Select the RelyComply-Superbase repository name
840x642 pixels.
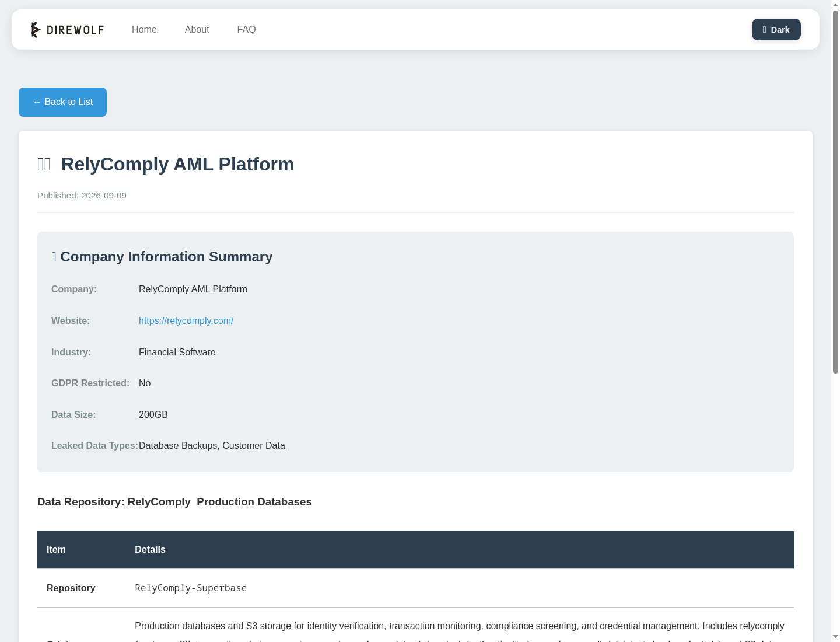pyautogui.click(x=191, y=588)
